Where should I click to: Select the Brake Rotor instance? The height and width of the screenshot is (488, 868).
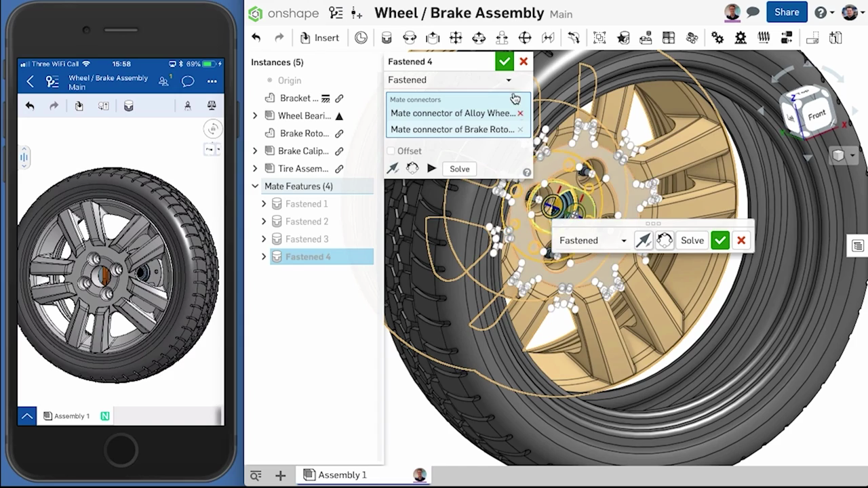tap(304, 134)
